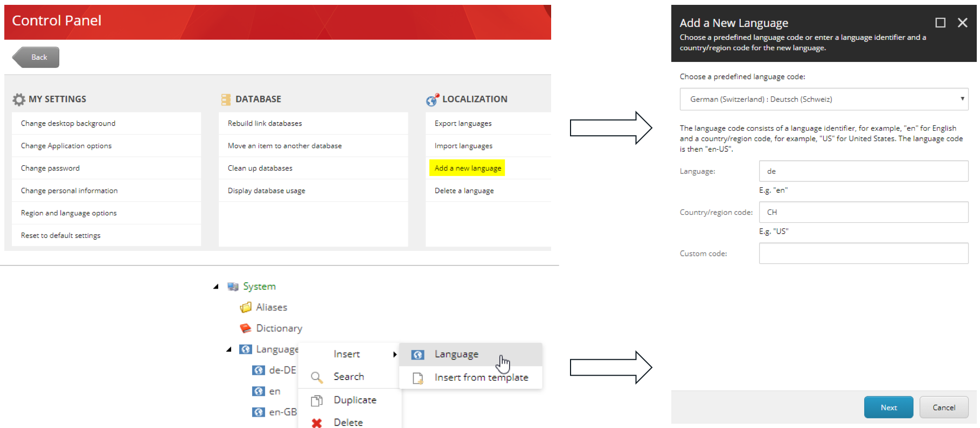Click the Search magnifier icon in context menu
This screenshot has height=428, width=980.
click(317, 377)
